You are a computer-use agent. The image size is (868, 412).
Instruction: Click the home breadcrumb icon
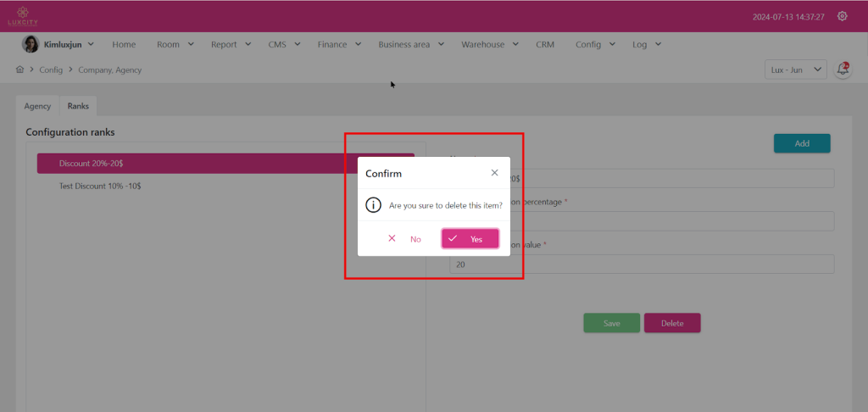click(19, 70)
